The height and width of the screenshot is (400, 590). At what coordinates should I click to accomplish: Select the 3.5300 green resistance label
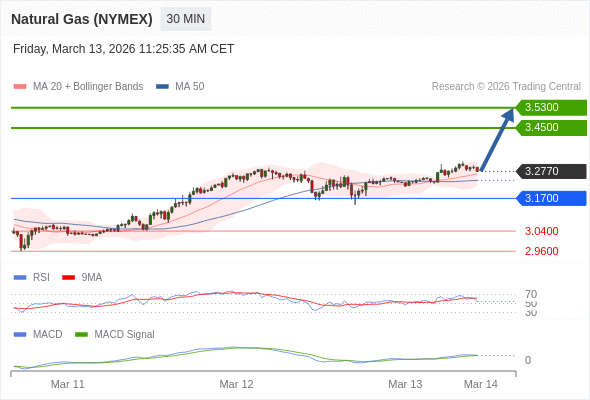(551, 108)
